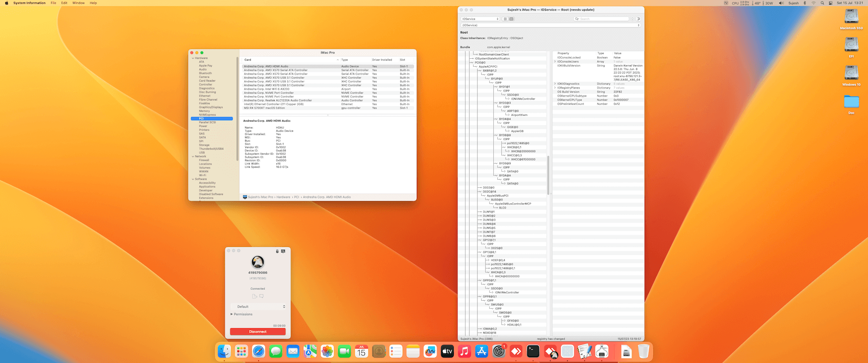Sort PCI table by Driver Installed column
The width and height of the screenshot is (868, 363).
[x=384, y=60]
